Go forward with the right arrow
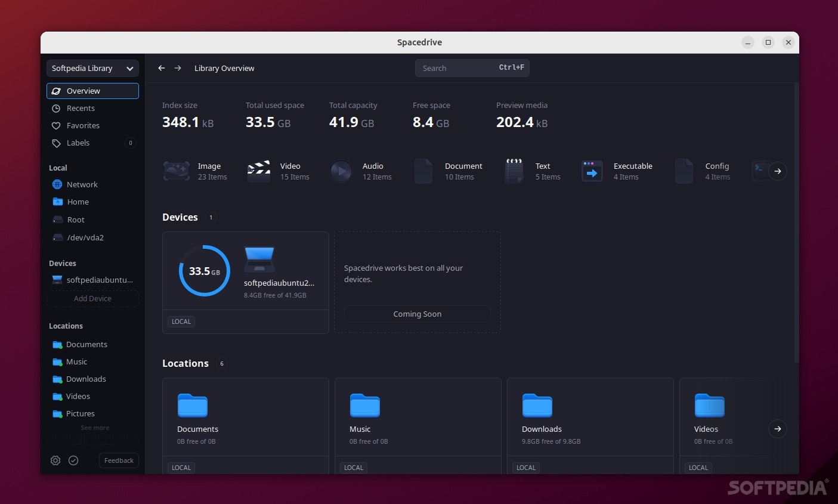This screenshot has width=838, height=504. tap(178, 68)
